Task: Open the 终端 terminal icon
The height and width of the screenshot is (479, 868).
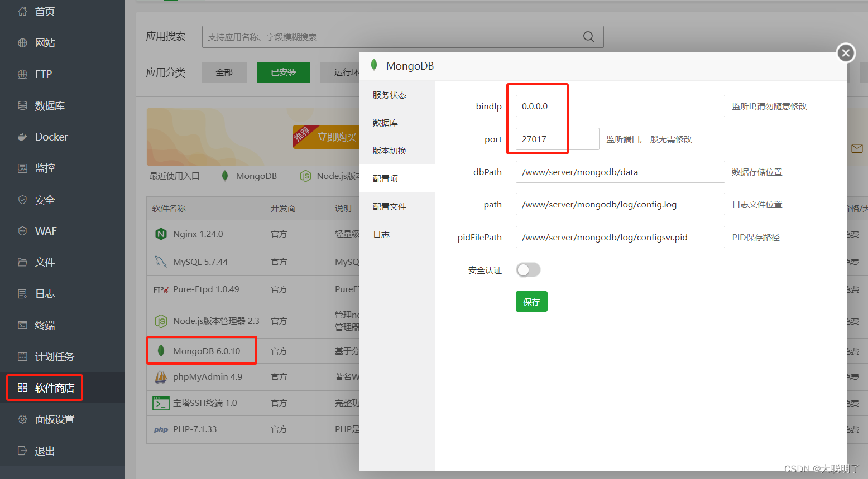Action: pos(22,325)
